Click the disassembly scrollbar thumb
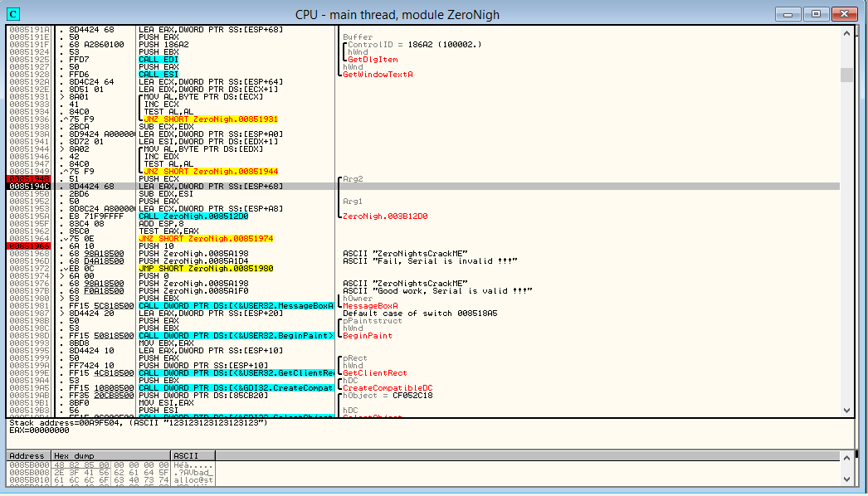The image size is (868, 496). (846, 75)
